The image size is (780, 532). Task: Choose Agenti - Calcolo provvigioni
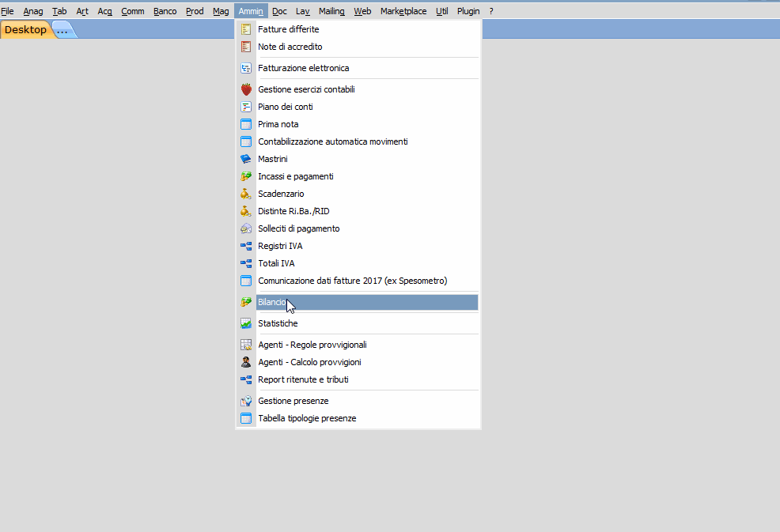[367, 363]
